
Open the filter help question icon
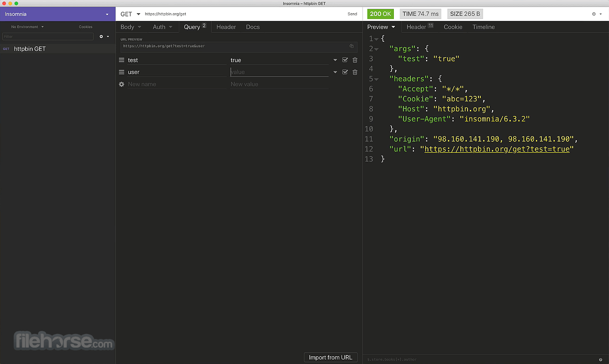(x=601, y=359)
